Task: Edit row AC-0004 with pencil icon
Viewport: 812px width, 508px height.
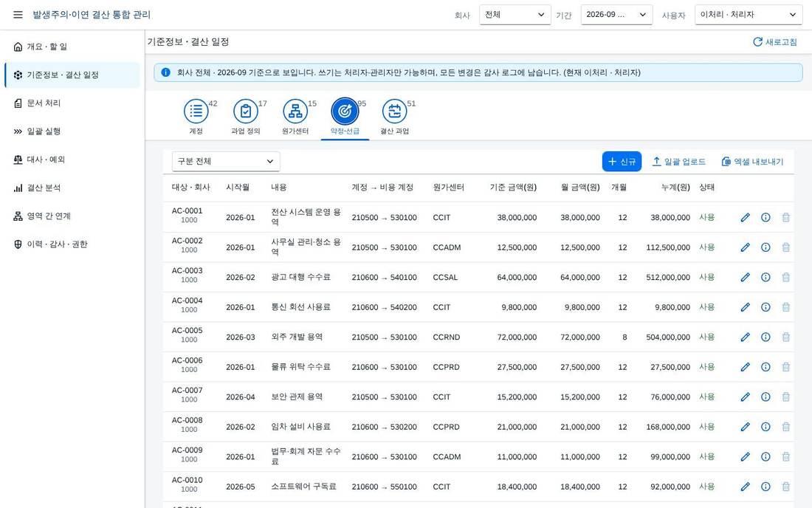Action: point(746,307)
